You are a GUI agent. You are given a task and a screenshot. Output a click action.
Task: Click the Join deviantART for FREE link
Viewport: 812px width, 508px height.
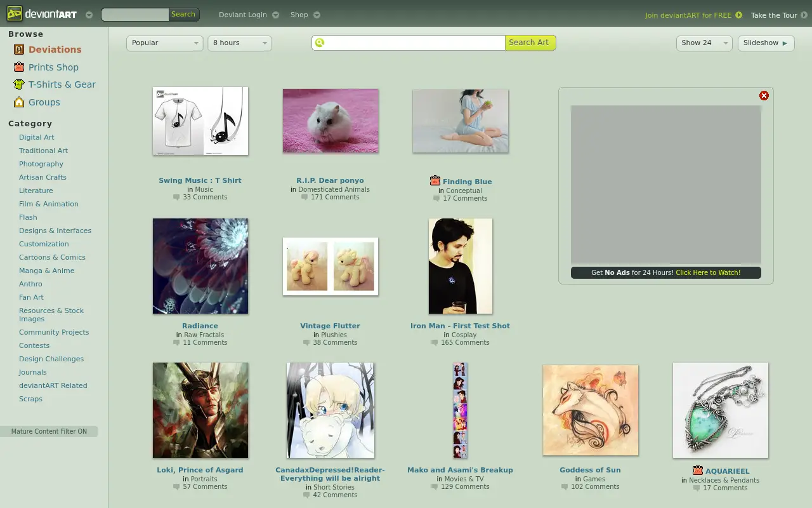coord(688,15)
